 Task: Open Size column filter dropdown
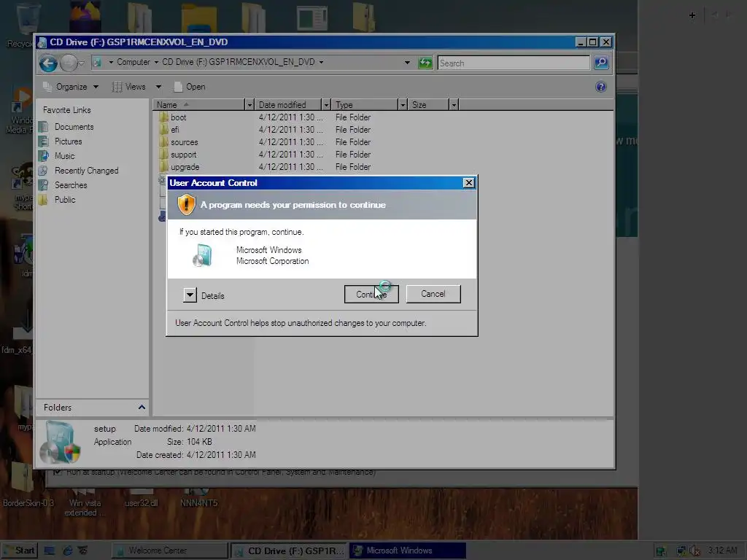point(454,105)
